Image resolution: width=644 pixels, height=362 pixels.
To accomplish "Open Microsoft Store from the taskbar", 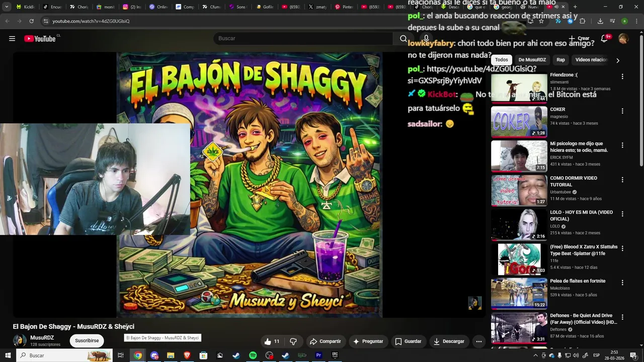I will coord(203,355).
